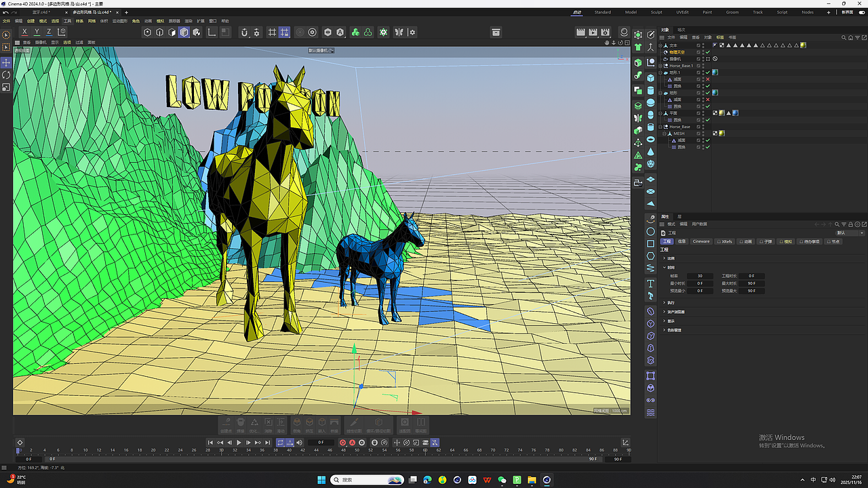Toggle the coordinate system icon

coord(62,32)
